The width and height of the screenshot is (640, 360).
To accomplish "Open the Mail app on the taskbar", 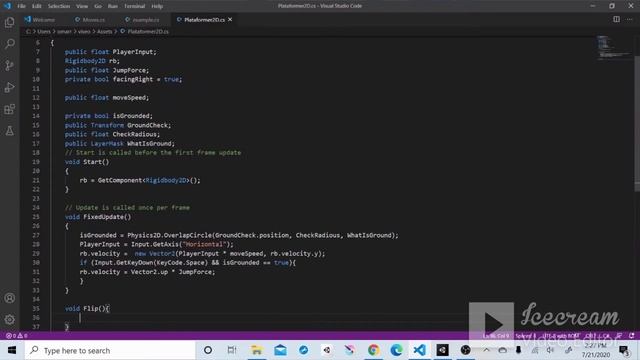I will (280, 350).
